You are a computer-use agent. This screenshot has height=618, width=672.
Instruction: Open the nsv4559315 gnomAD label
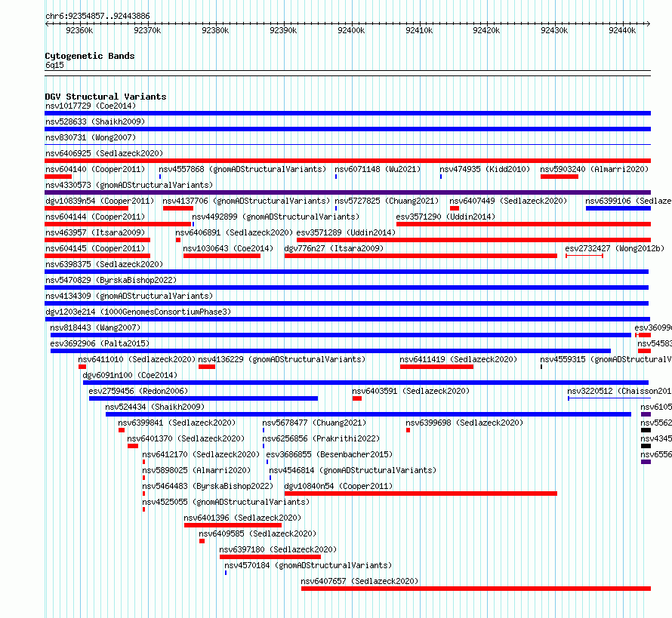click(x=606, y=359)
